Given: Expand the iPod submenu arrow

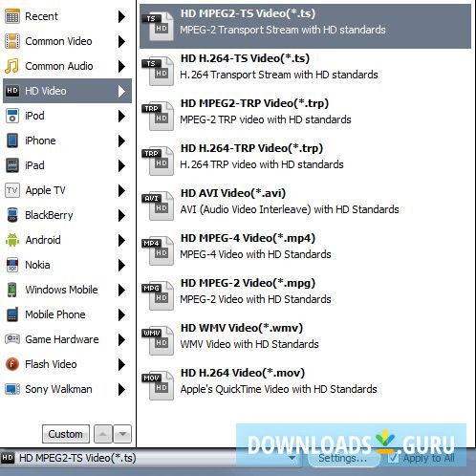Looking at the screenshot, I should tap(121, 116).
